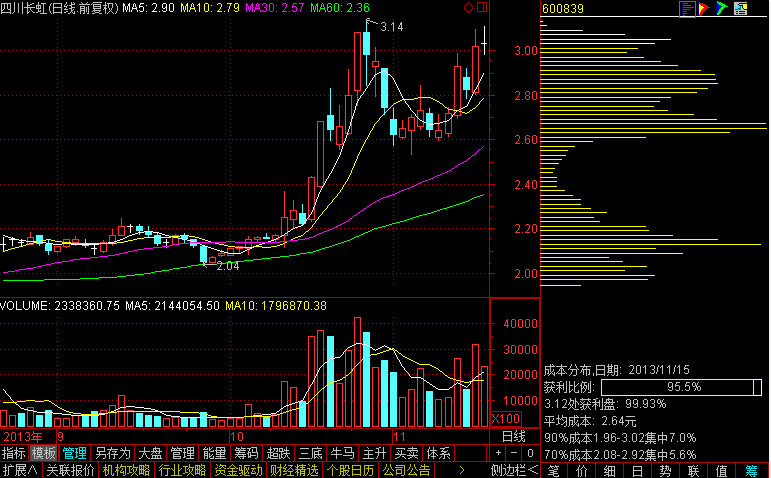Click the blue picture icon beside 600839
Screen dimensions: 771x478
[x=738, y=9]
